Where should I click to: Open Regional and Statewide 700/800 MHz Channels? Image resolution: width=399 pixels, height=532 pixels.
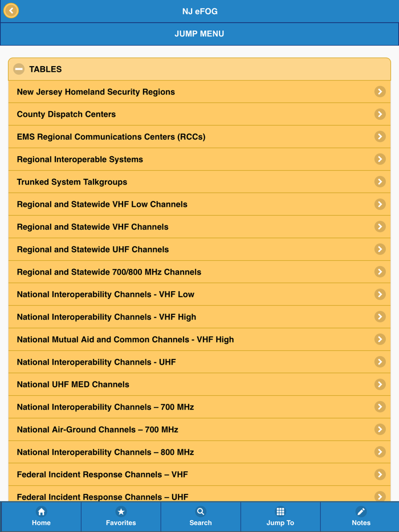click(199, 272)
